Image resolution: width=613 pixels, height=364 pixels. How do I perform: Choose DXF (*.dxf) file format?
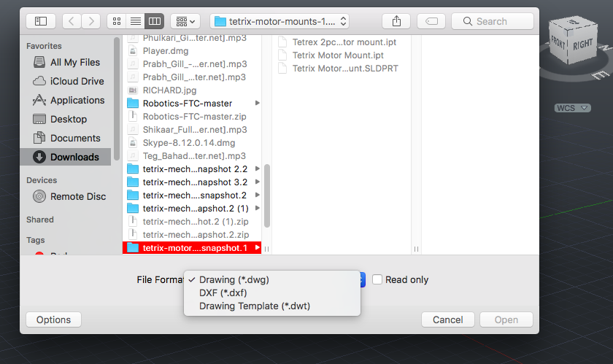(x=272, y=293)
